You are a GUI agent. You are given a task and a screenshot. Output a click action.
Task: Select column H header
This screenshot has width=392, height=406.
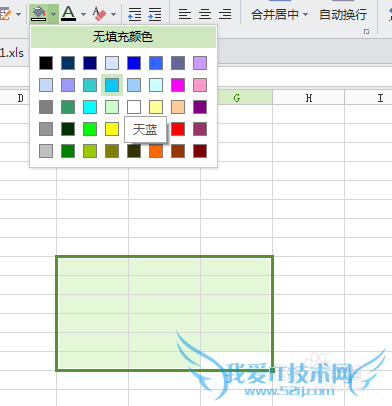tap(309, 98)
